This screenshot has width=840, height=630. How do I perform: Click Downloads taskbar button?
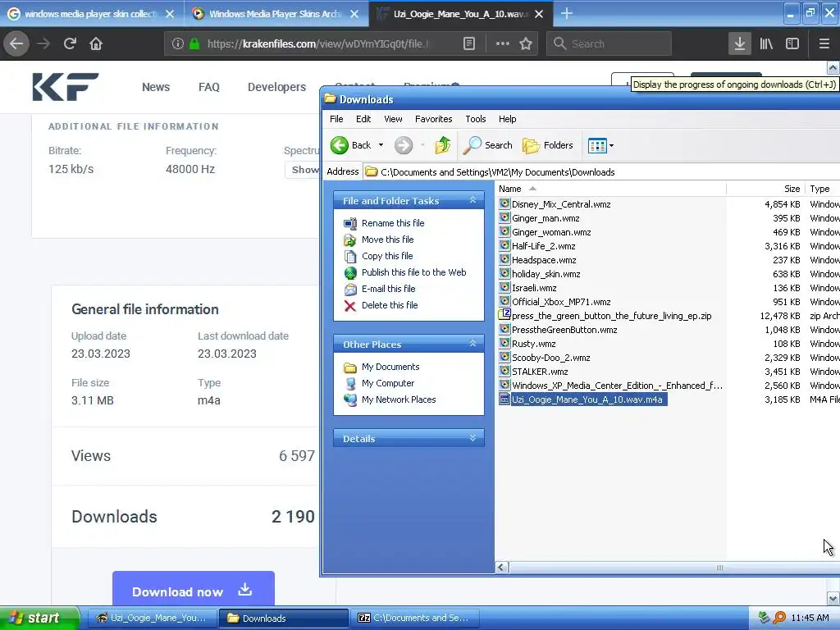(x=284, y=618)
